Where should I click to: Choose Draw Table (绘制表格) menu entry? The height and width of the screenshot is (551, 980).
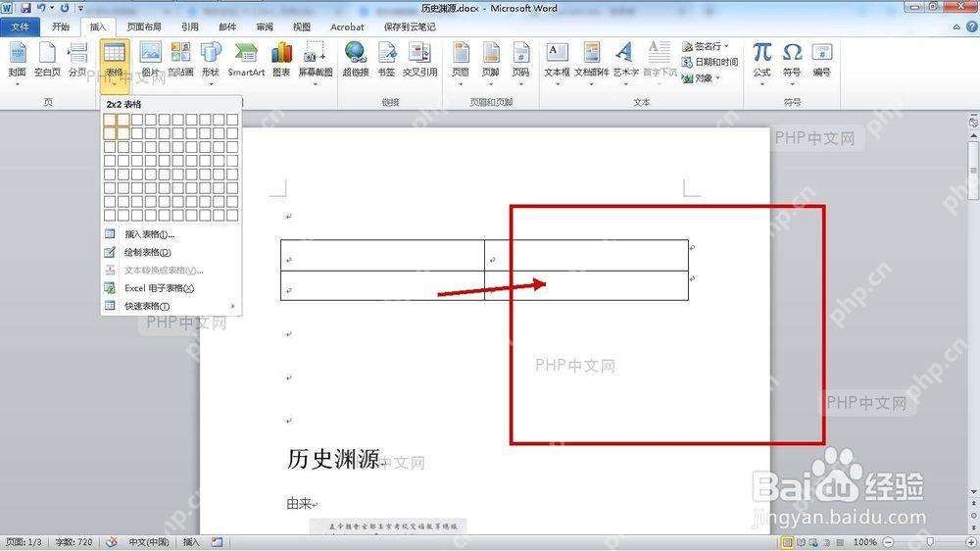pyautogui.click(x=171, y=252)
